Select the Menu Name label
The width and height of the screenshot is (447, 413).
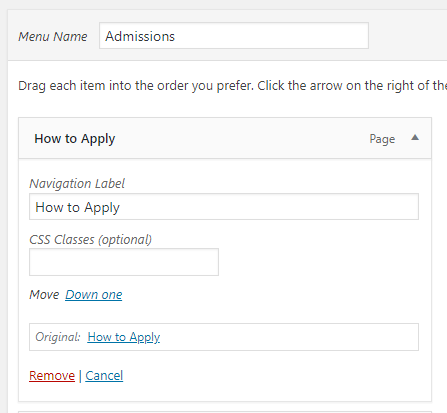point(53,36)
